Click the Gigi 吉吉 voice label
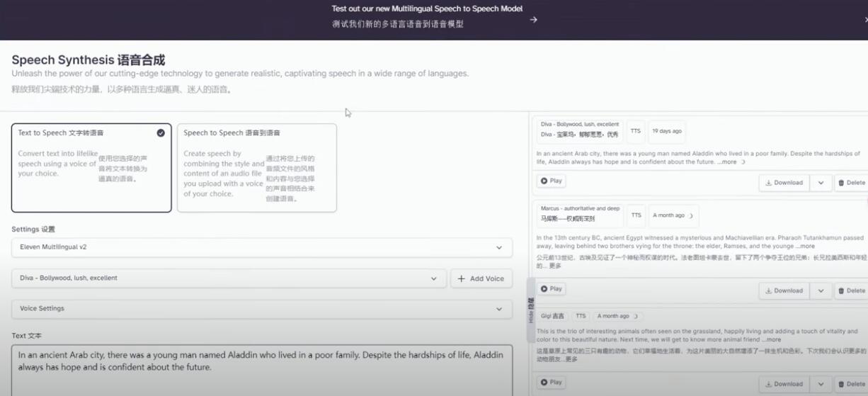This screenshot has width=868, height=396. coord(553,316)
